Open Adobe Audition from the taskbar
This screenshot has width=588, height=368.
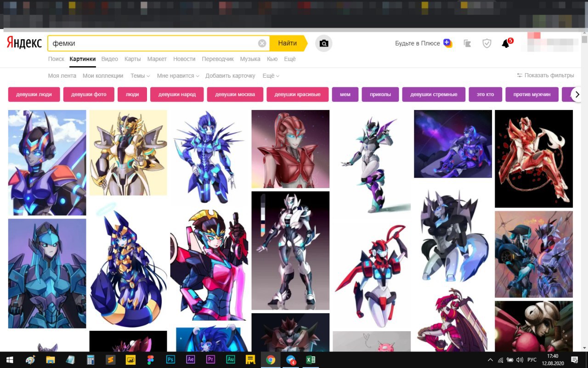click(231, 360)
